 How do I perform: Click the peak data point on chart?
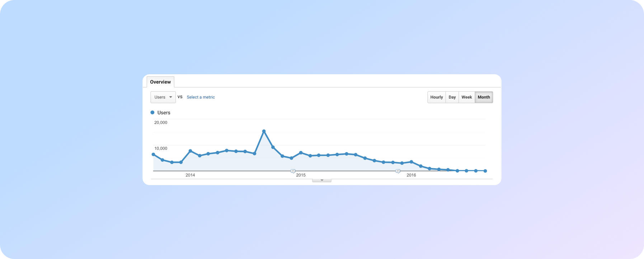[x=264, y=131]
